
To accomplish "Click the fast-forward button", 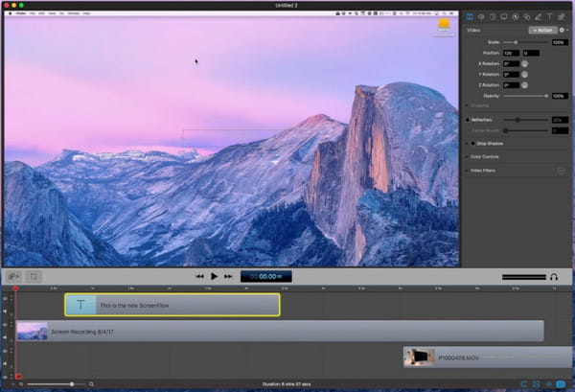I will click(x=228, y=276).
